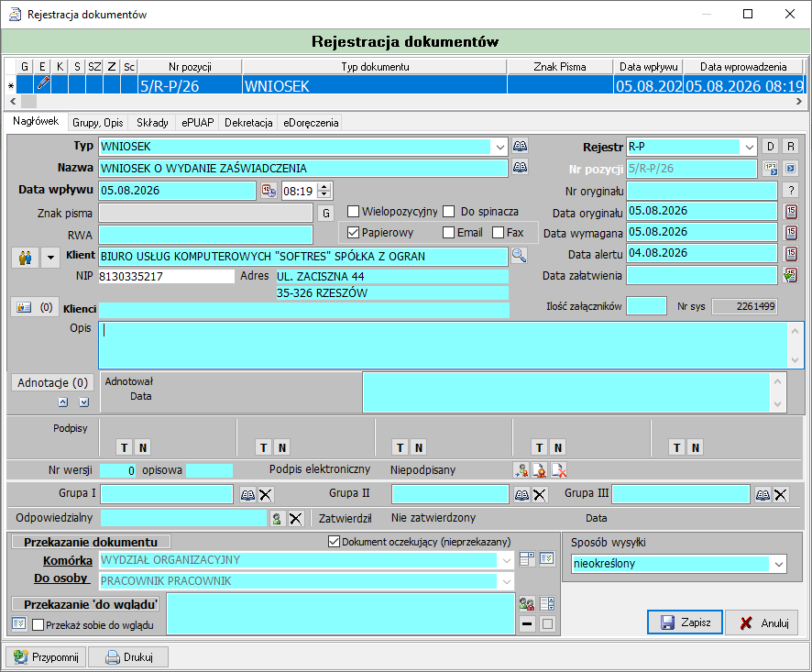The width and height of the screenshot is (812, 672).
Task: Open calendar icon for Data oryginału
Action: point(791,212)
